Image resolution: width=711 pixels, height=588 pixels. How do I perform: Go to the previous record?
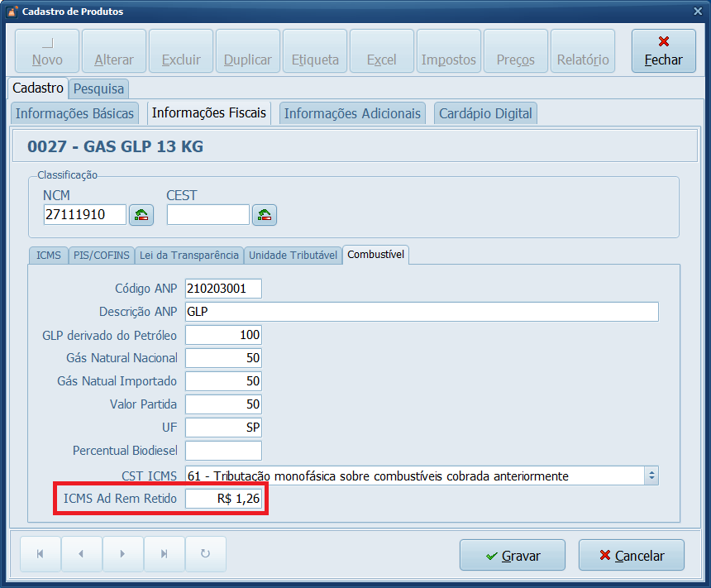tap(81, 554)
